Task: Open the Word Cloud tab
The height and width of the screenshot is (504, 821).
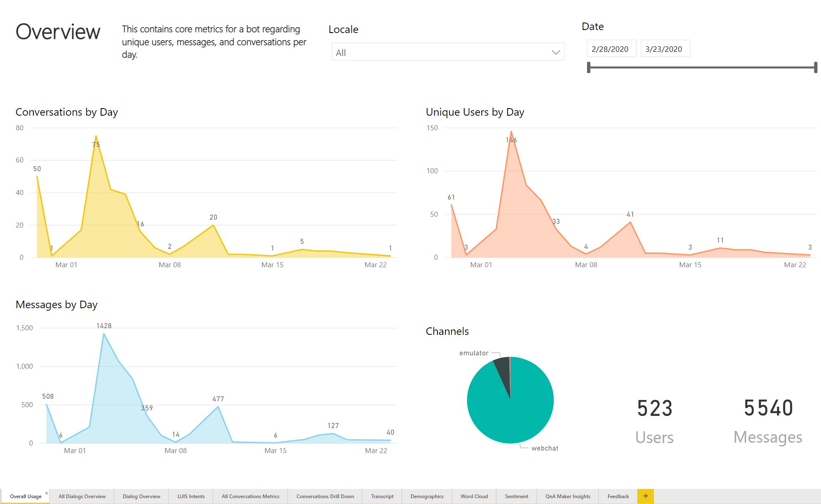Action: [x=474, y=496]
